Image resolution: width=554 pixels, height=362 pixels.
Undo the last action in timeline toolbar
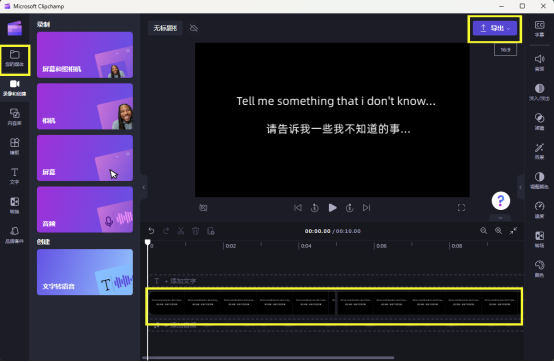[151, 231]
